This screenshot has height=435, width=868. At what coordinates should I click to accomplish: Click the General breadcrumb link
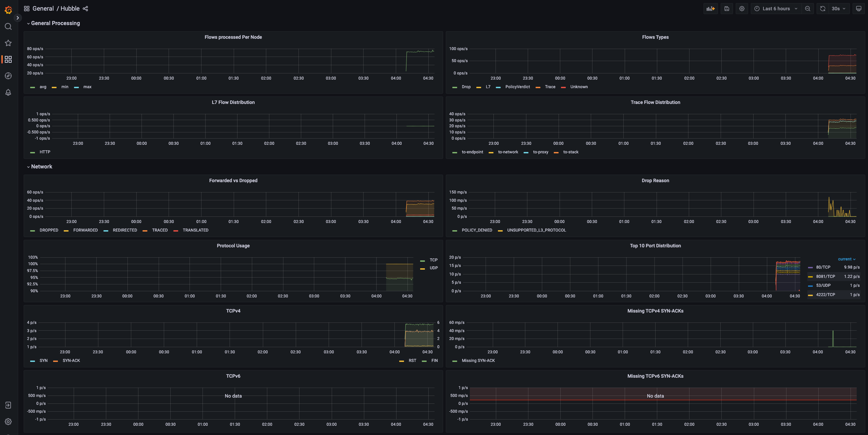tap(43, 9)
